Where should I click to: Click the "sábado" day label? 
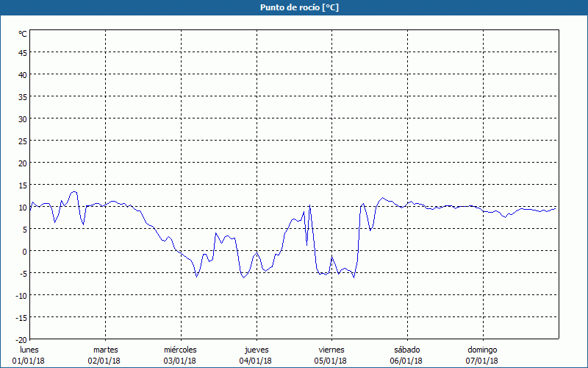[x=406, y=350]
